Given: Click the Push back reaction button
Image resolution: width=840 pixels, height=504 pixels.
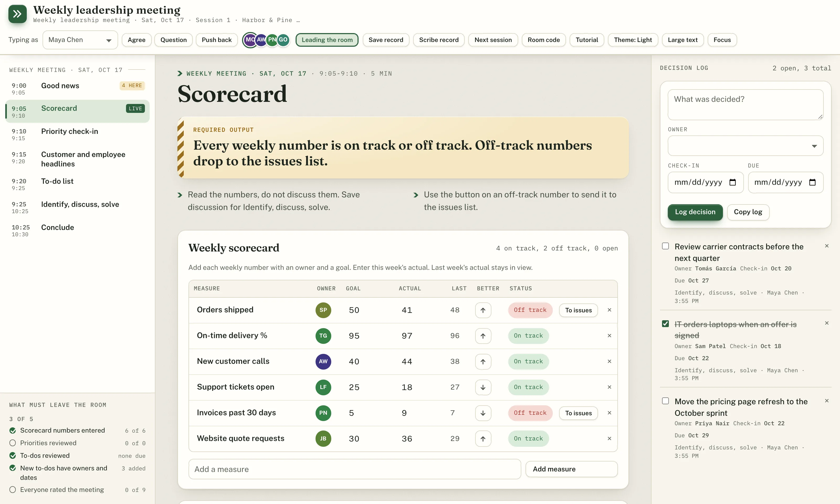Looking at the screenshot, I should 217,40.
